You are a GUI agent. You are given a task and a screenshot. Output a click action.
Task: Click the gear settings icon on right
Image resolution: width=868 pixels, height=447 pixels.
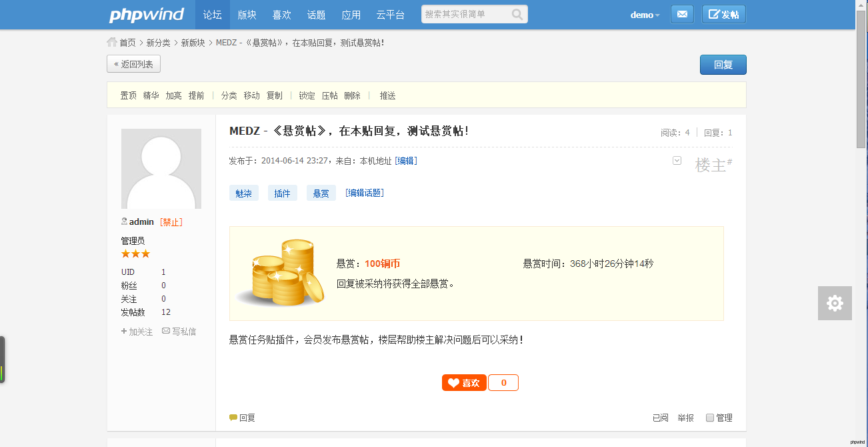(835, 304)
